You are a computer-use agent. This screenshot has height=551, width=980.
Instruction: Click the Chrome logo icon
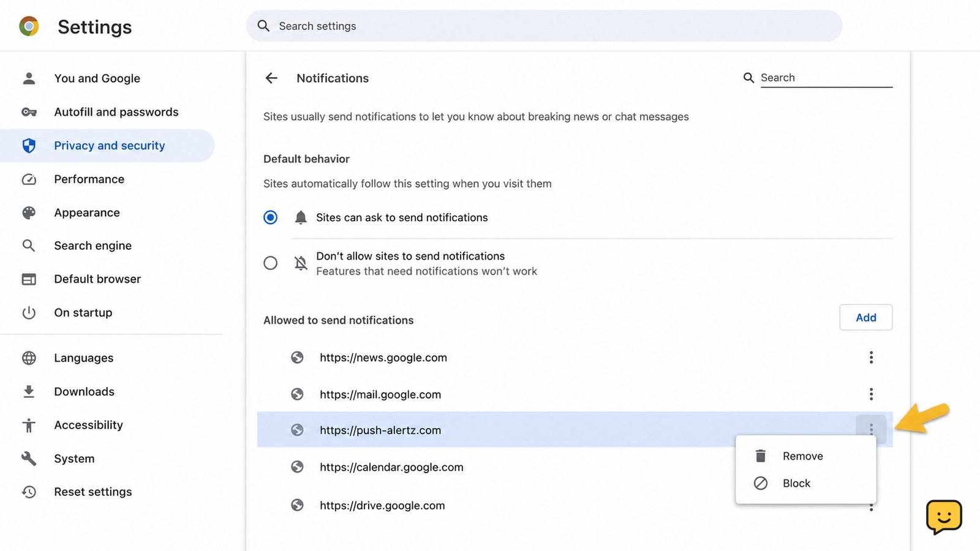29,26
